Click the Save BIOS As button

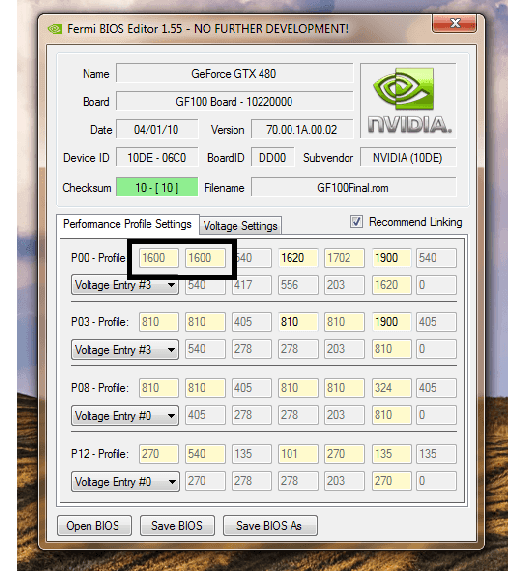270,525
